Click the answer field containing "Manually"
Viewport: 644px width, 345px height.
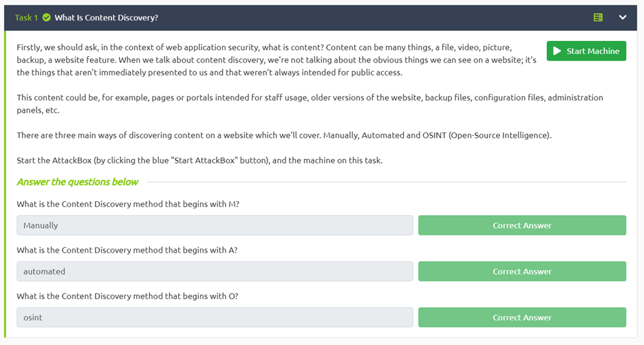point(215,225)
